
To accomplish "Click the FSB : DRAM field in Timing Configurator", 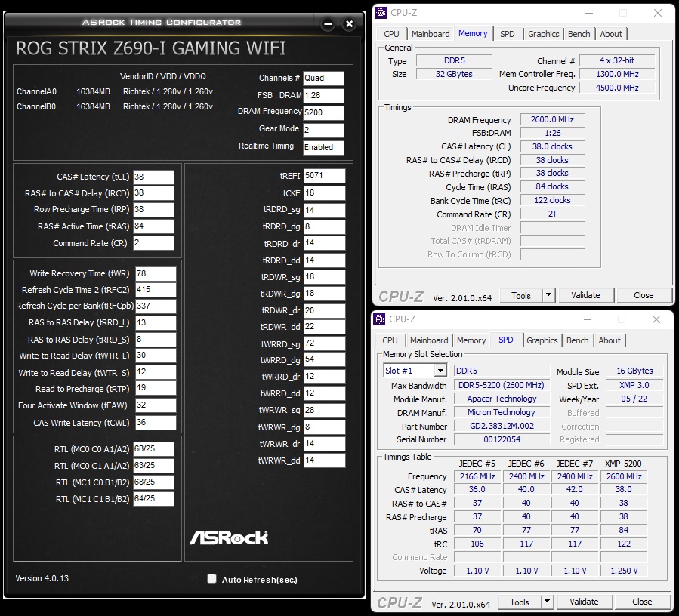I will [x=323, y=95].
